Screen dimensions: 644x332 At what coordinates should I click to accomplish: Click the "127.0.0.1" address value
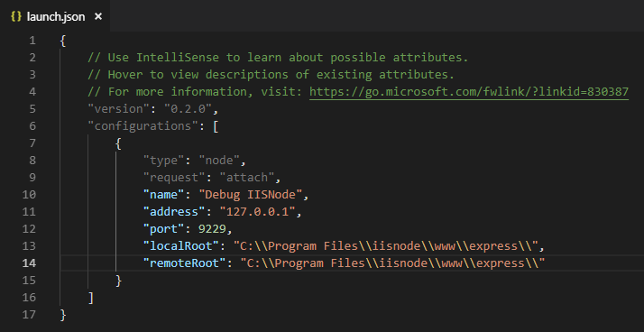[258, 212]
